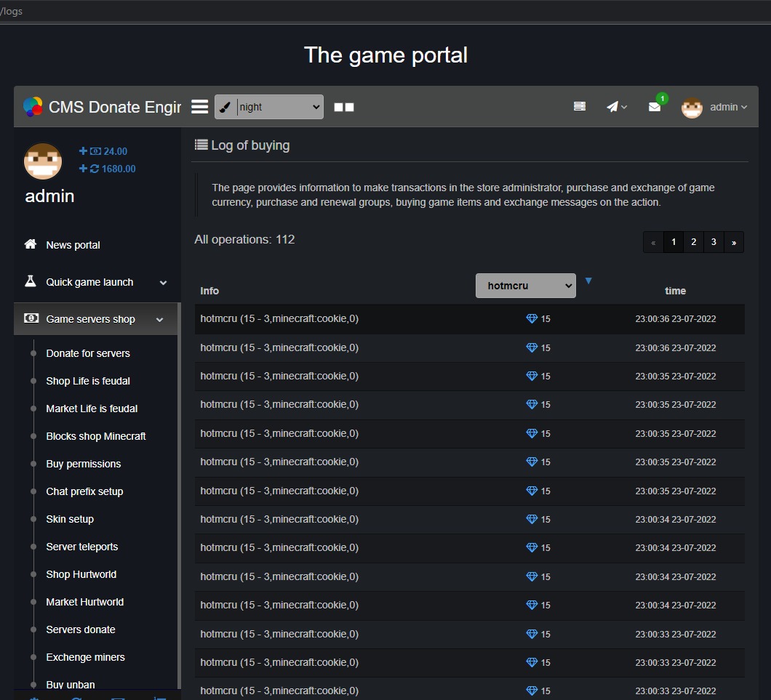Open the hotmcru filter dropdown
The height and width of the screenshot is (700, 771).
(525, 286)
